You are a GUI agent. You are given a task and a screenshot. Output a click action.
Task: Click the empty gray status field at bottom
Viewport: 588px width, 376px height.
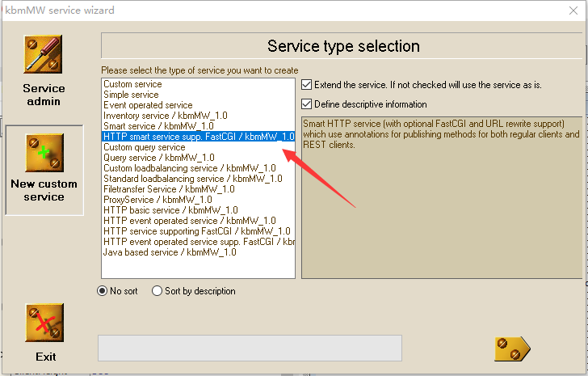[250, 349]
